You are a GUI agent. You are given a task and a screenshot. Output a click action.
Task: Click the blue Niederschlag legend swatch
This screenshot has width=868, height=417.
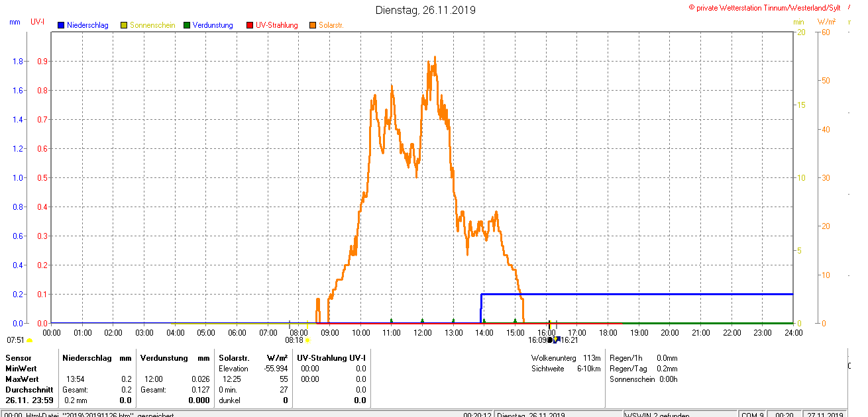click(x=61, y=25)
